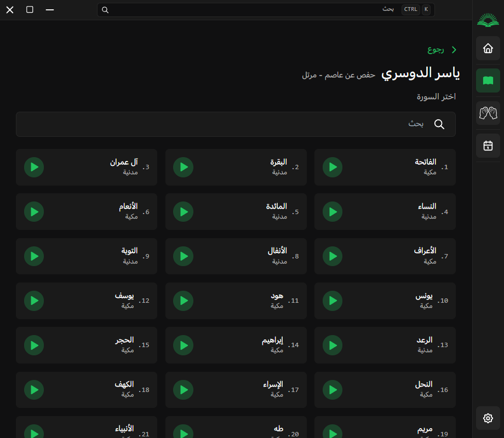Click the اختر السورة heading

point(436,96)
